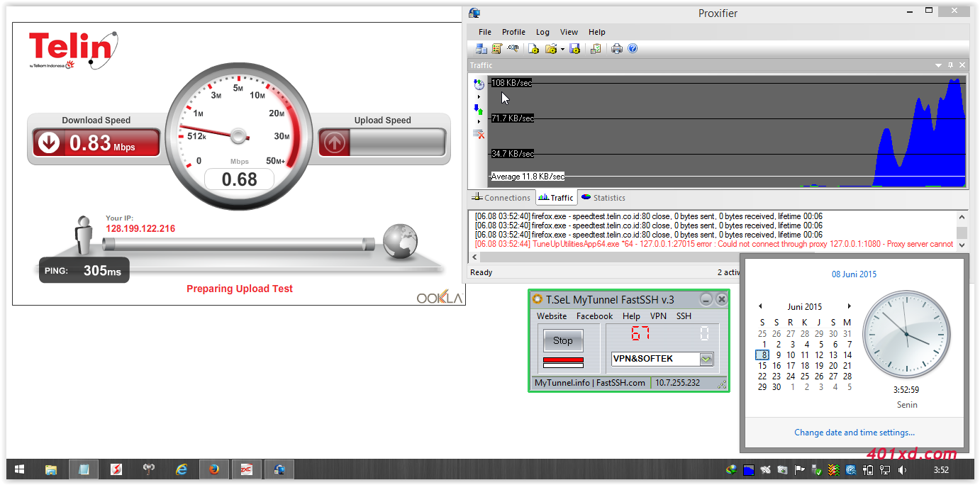
Task: Click the Stop button in MyTunnel
Action: point(562,340)
